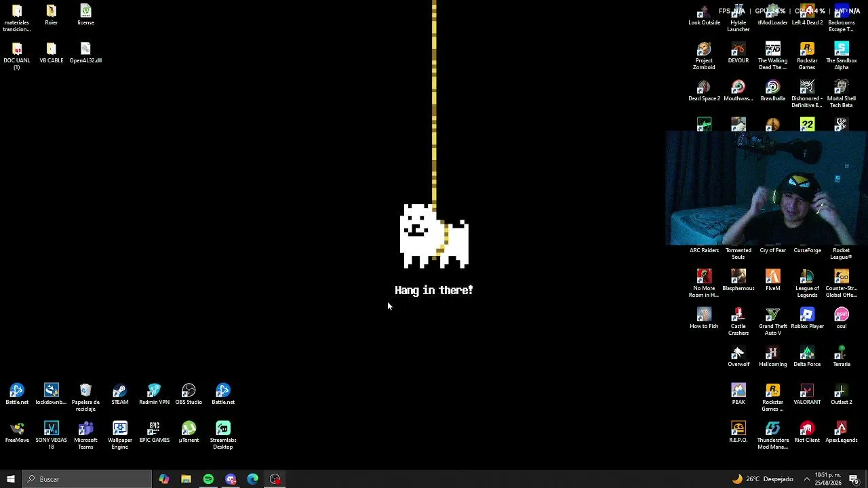Select the Radmin VPN desktop icon
868x488 pixels.
154,394
